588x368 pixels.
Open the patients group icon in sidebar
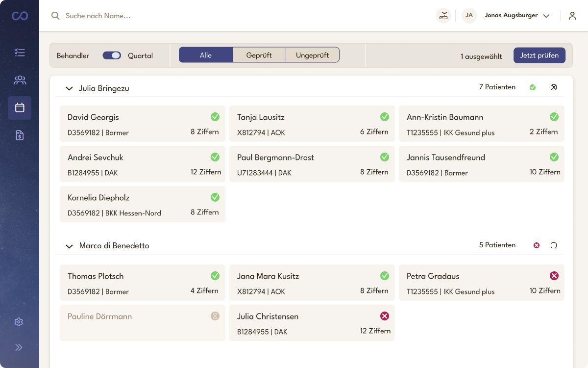20,80
